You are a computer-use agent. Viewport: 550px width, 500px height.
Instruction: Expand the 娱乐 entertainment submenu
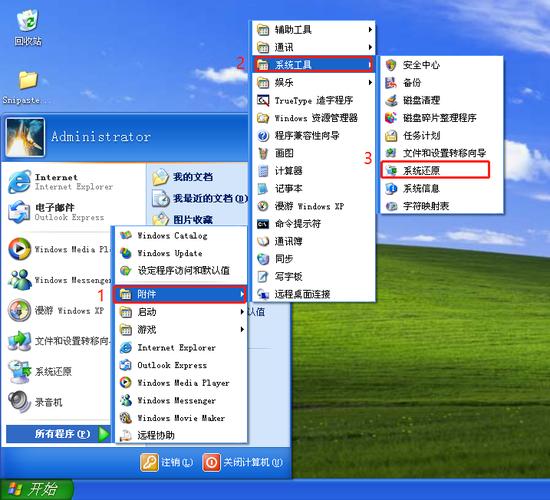313,83
